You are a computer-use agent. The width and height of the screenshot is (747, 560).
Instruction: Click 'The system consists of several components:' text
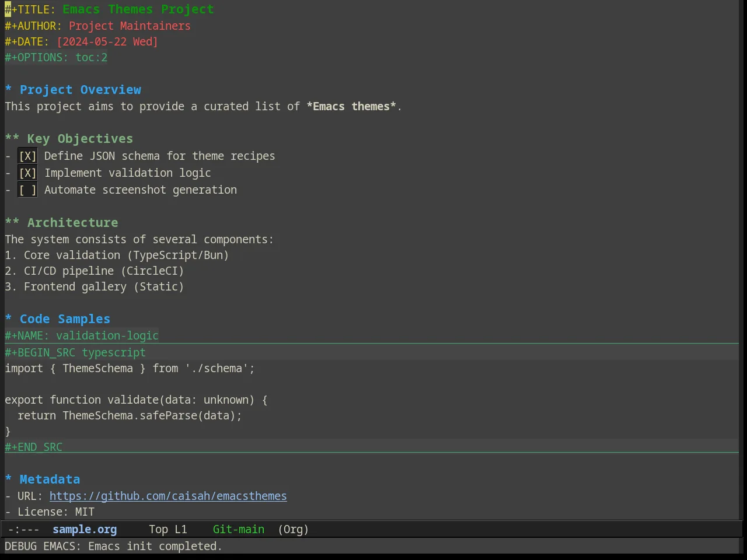coord(139,239)
